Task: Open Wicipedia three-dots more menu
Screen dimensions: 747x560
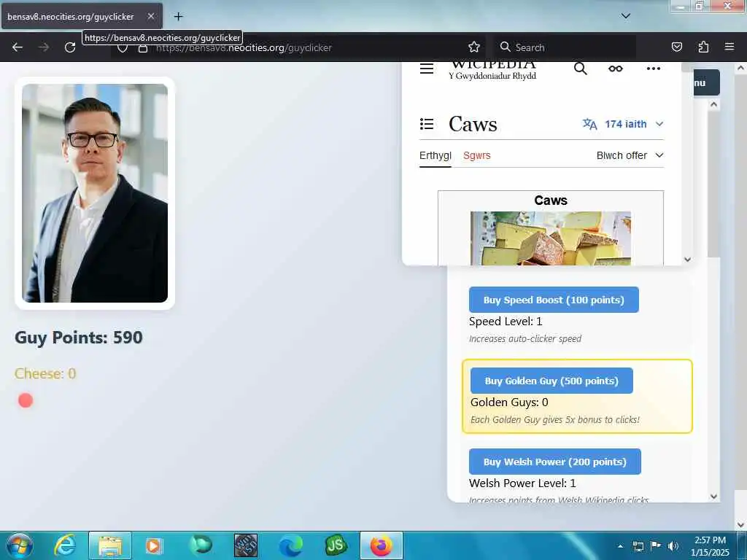Action: pyautogui.click(x=653, y=69)
